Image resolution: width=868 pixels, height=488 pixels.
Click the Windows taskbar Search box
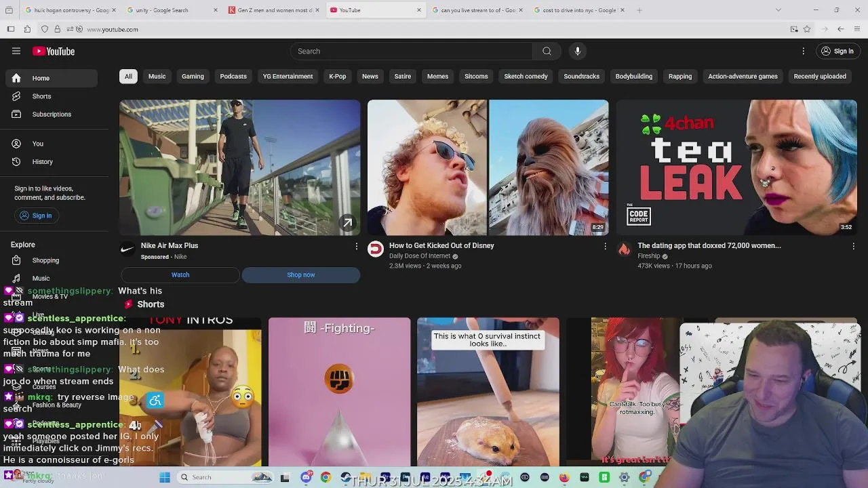(x=225, y=477)
